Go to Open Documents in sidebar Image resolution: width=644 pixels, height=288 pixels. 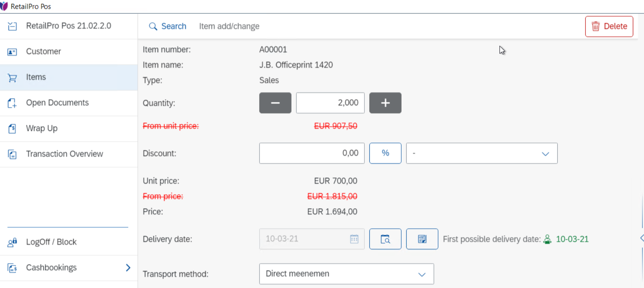pyautogui.click(x=57, y=103)
